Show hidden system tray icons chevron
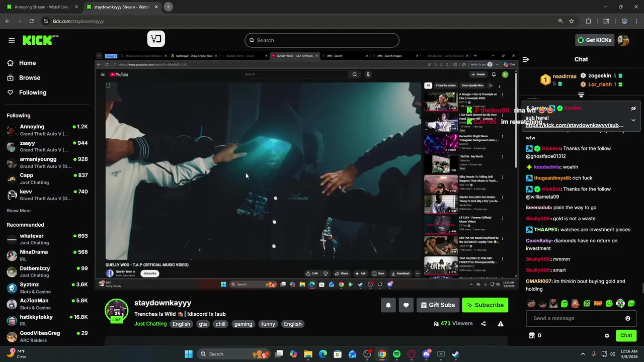 click(583, 354)
